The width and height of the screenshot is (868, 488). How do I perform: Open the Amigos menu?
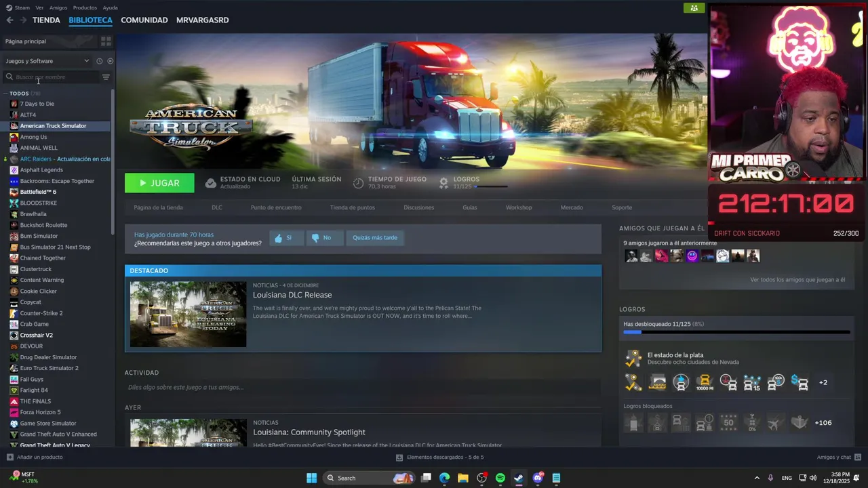click(58, 7)
